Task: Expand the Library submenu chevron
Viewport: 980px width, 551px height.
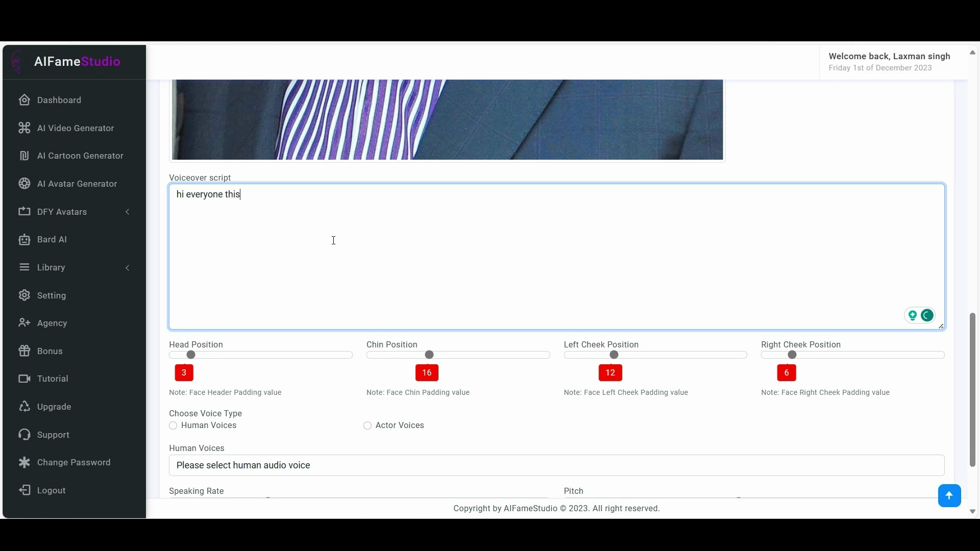Action: pyautogui.click(x=127, y=267)
